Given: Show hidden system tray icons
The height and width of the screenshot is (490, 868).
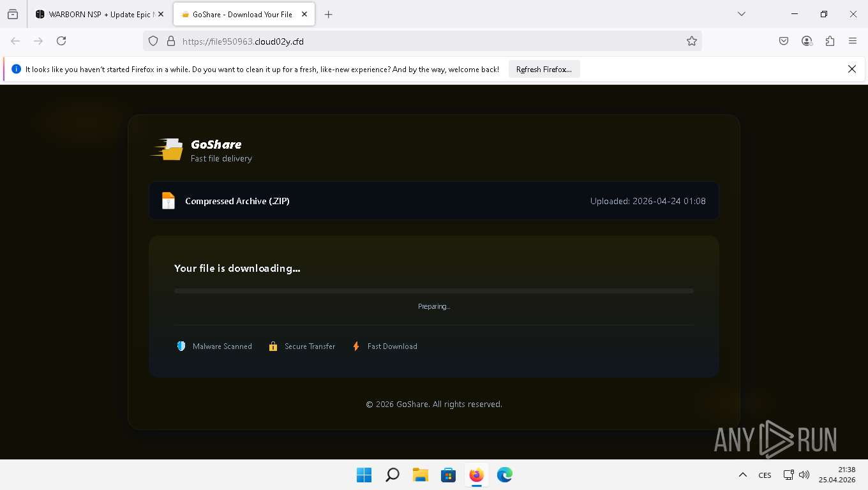Looking at the screenshot, I should [x=742, y=475].
